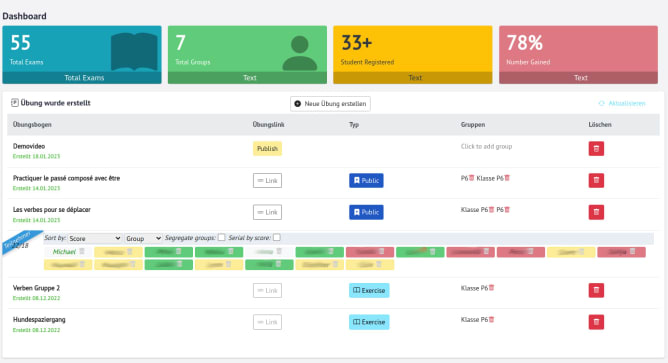Click the Hundespaziergang title
Image resolution: width=668 pixels, height=363 pixels.
(39, 320)
